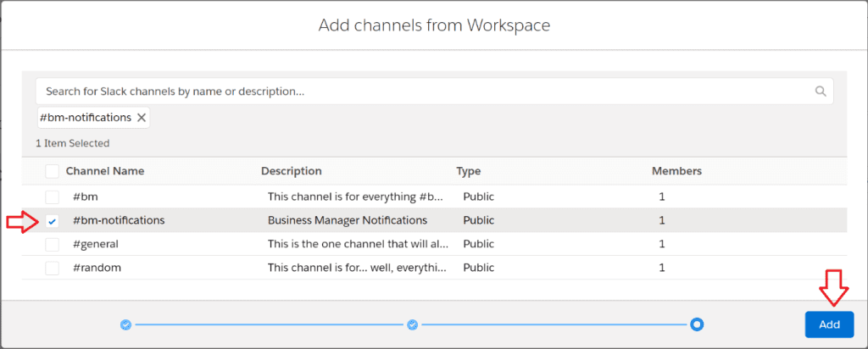Sort by Channel Name column header
The height and width of the screenshot is (349, 868).
[x=105, y=171]
